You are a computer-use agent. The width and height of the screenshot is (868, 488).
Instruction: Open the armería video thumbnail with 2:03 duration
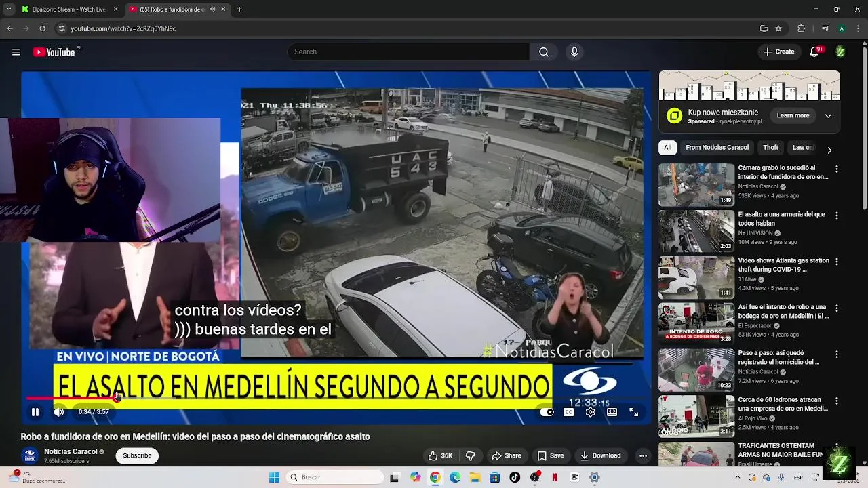tap(696, 231)
